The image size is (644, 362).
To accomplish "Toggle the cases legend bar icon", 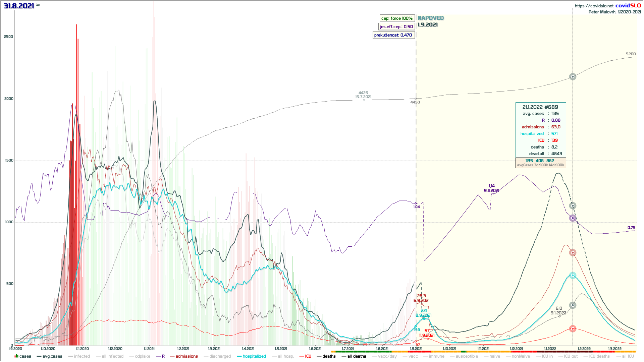I will coord(16,356).
